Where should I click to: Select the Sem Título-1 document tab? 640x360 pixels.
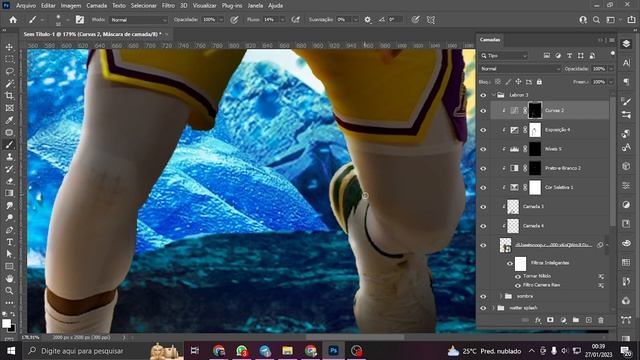[x=92, y=34]
